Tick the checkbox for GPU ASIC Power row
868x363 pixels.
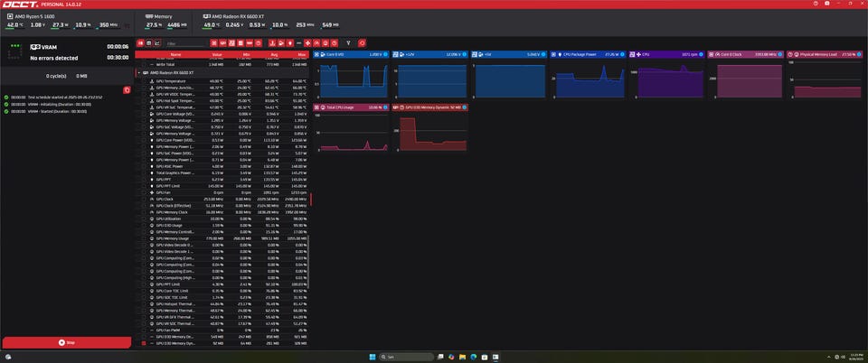point(144,166)
